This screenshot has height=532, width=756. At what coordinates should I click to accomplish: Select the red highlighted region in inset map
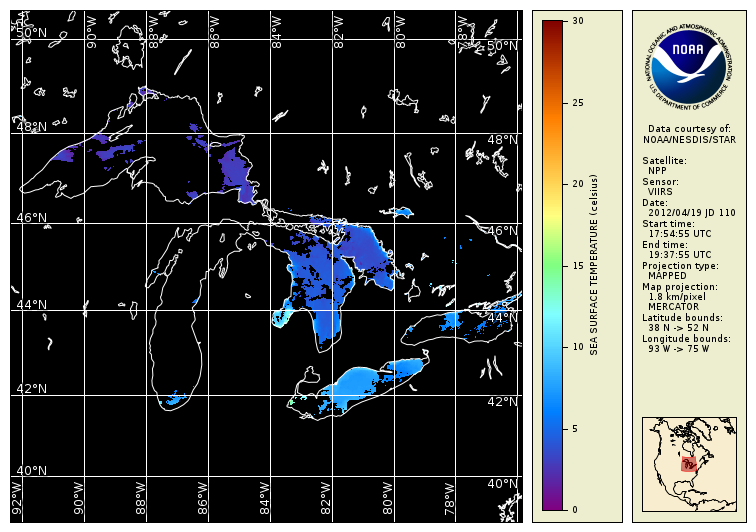point(689,464)
